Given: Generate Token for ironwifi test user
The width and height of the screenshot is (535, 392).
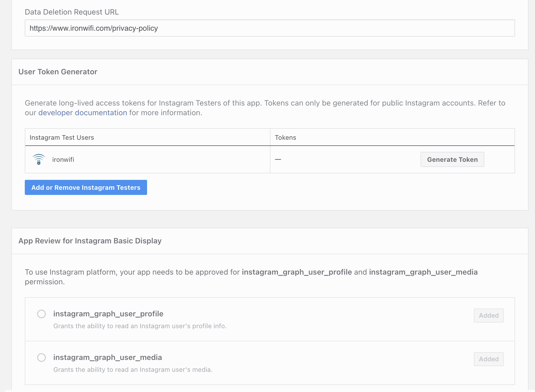Looking at the screenshot, I should tap(452, 159).
